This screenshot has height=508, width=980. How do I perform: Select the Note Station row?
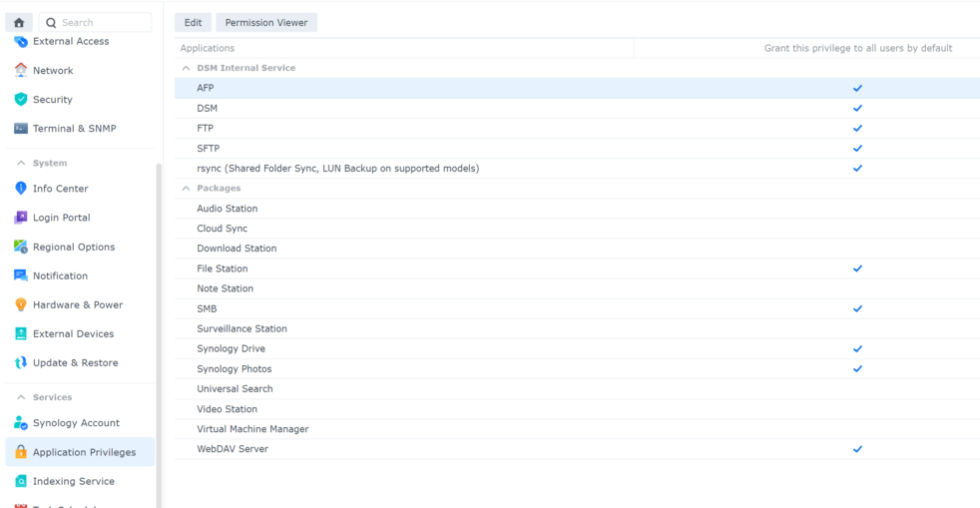tap(578, 288)
